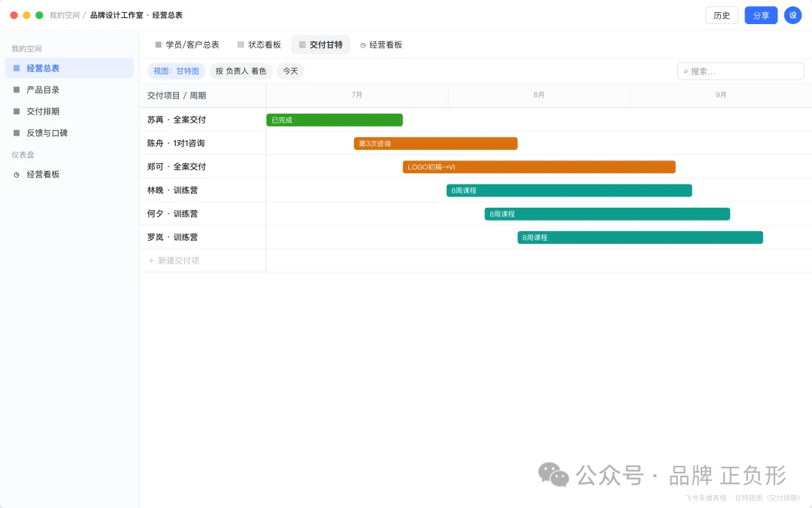Click the 历史 button
812x508 pixels.
coord(721,15)
